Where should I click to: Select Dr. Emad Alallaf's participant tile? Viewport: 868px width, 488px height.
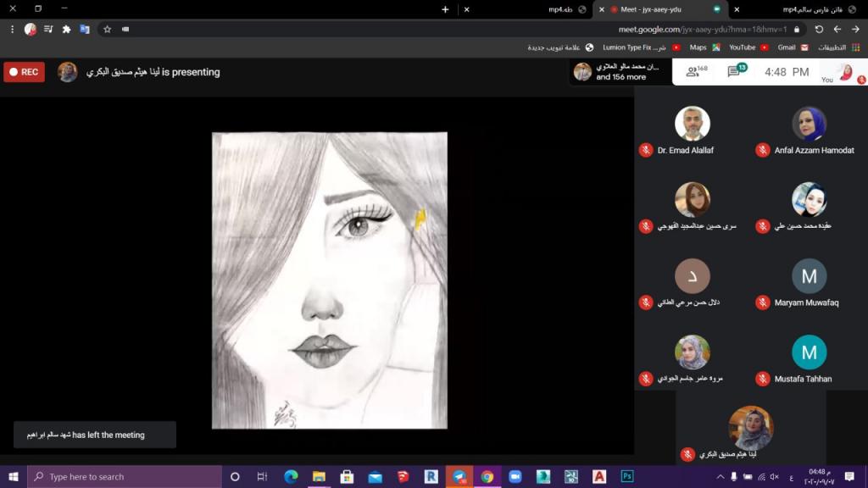[693, 125]
